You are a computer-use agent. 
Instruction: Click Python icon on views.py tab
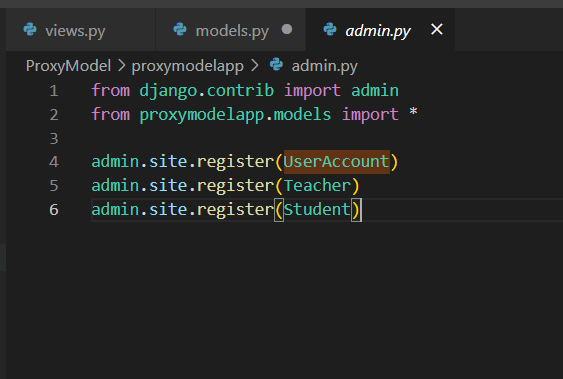click(30, 29)
